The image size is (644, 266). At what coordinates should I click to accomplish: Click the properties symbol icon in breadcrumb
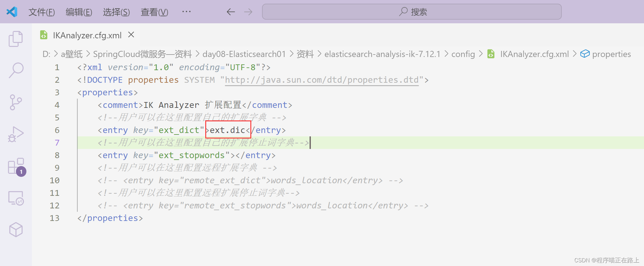(585, 54)
